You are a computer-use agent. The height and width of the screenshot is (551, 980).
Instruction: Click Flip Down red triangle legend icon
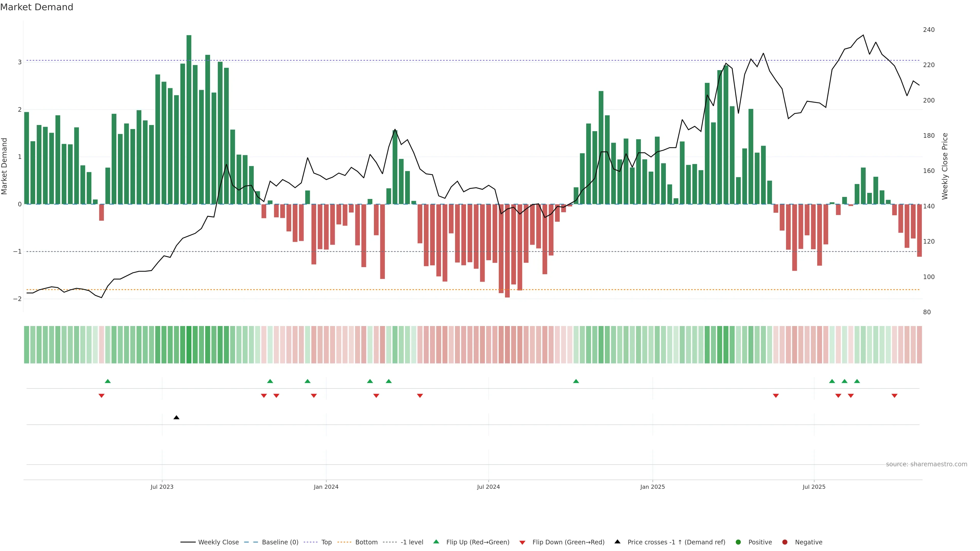tap(522, 543)
